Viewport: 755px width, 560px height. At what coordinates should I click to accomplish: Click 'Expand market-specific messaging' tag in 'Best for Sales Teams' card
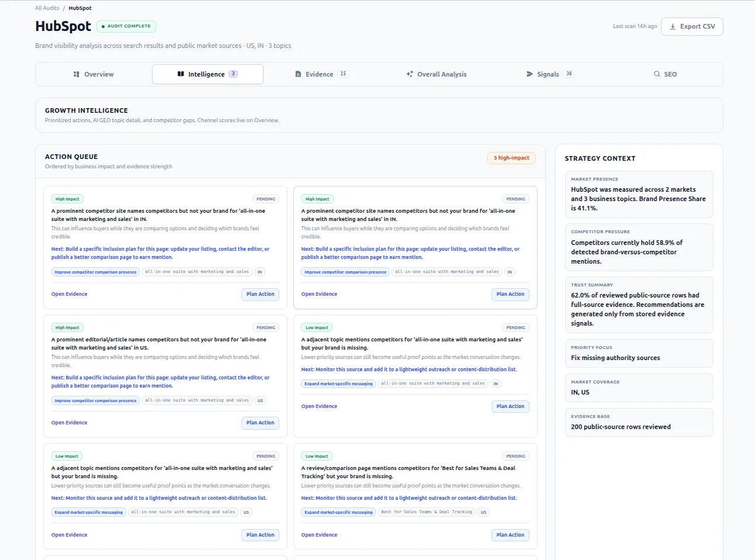tap(338, 512)
